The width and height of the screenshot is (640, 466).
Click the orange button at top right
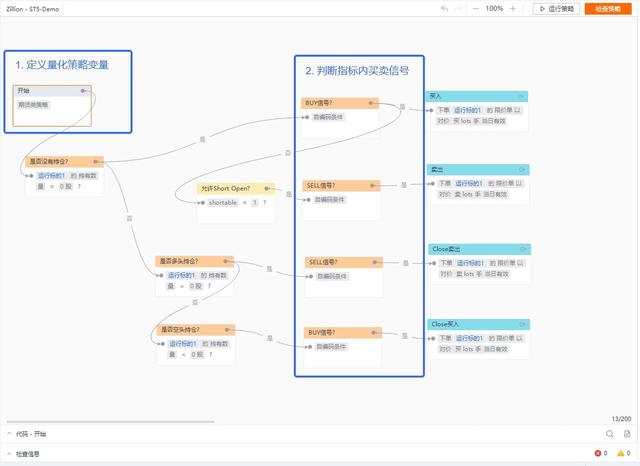(x=608, y=9)
